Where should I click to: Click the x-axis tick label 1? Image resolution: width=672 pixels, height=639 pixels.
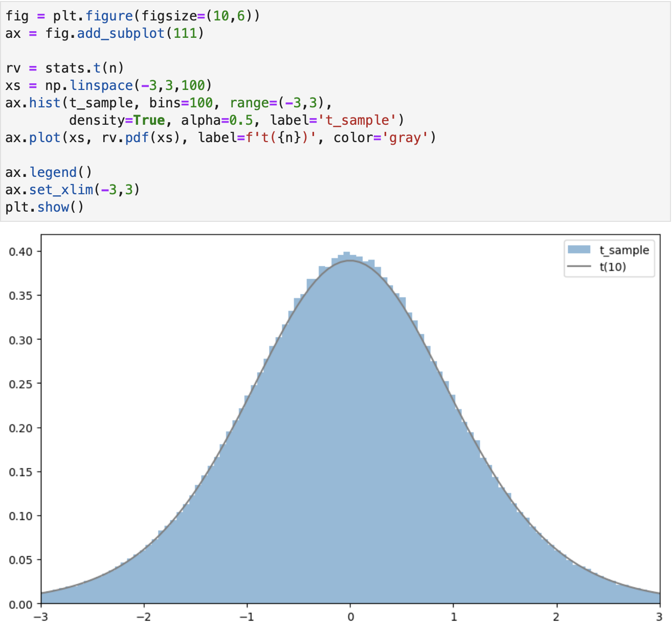click(454, 617)
